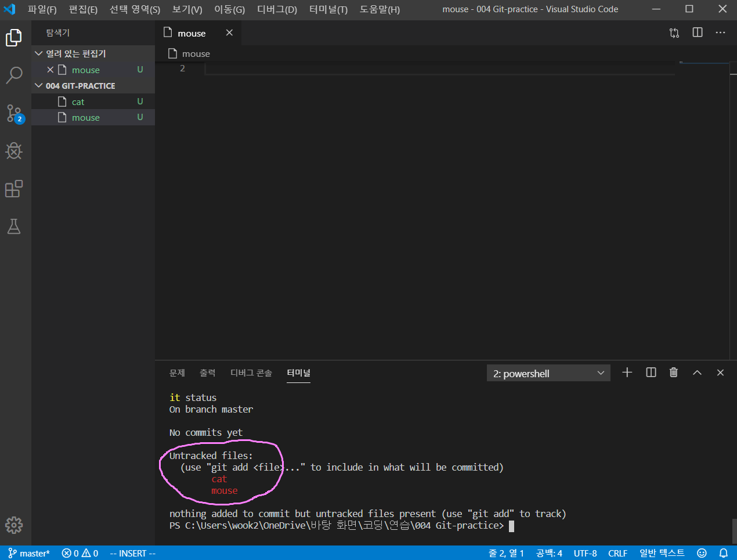Open the terminal selector dropdown '2: powershell'
737x560 pixels.
pos(548,373)
